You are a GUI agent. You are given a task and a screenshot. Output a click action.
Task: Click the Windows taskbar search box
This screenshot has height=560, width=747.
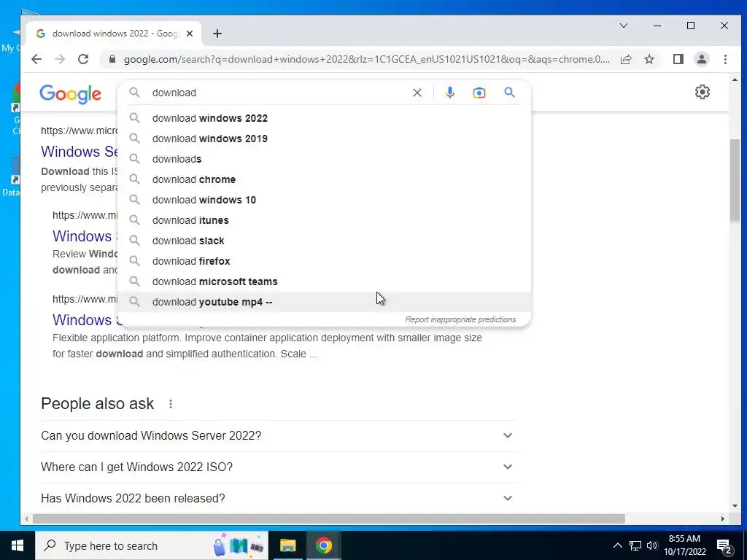(152, 545)
